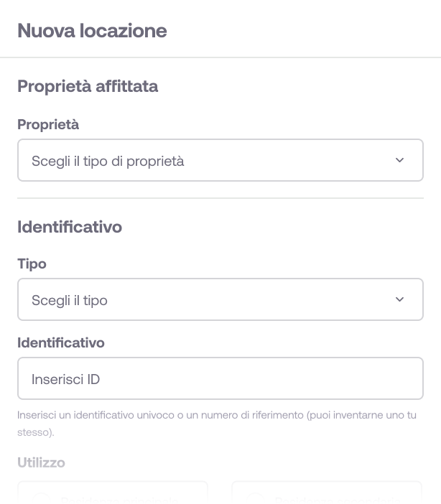The height and width of the screenshot is (504, 441).
Task: Click the divider line below the Proprietà dropdown
Action: tap(220, 198)
